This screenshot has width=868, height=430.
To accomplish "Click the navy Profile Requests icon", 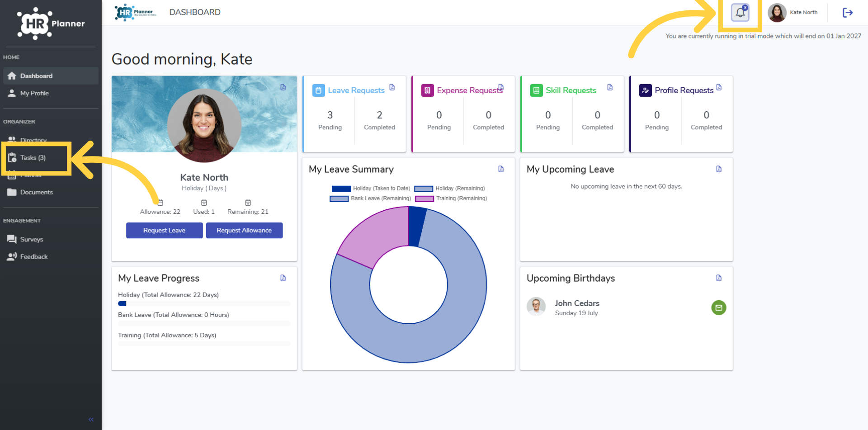I will click(x=645, y=90).
